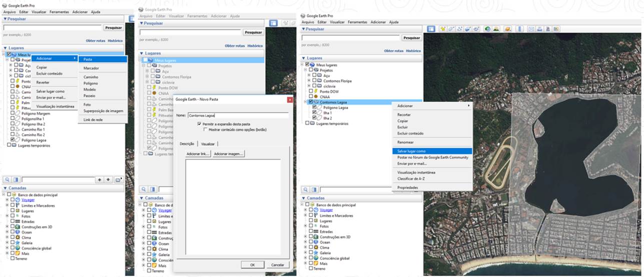Image resolution: width=644 pixels, height=277 pixels.
Task: Toggle Ilha 1 checkbox in right window
Action: 314,113
